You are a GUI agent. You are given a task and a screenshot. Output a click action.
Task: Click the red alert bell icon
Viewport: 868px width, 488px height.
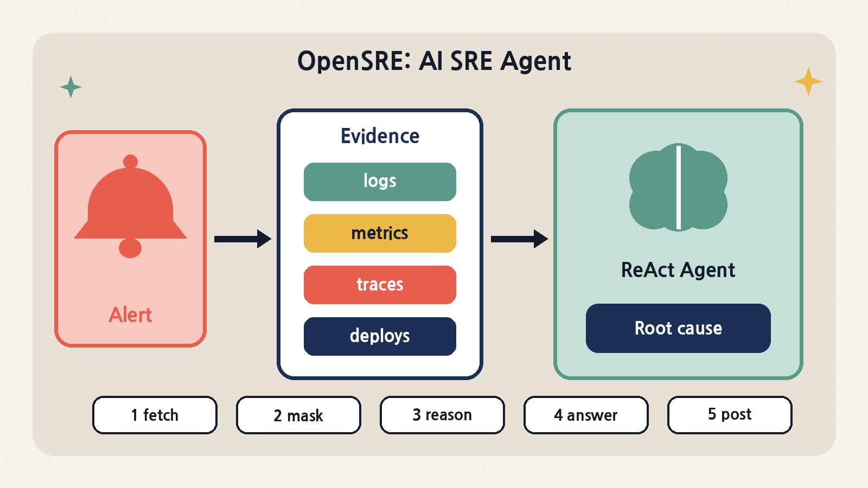coord(130,206)
